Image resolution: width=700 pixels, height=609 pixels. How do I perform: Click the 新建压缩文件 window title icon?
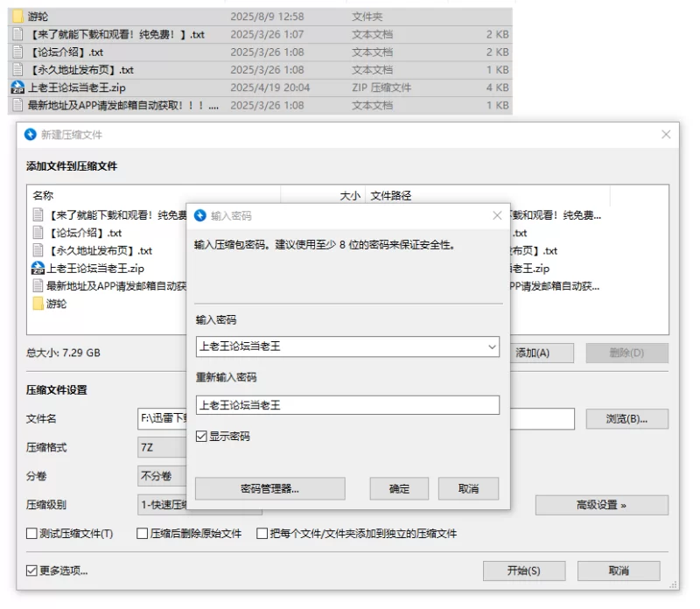(31, 135)
